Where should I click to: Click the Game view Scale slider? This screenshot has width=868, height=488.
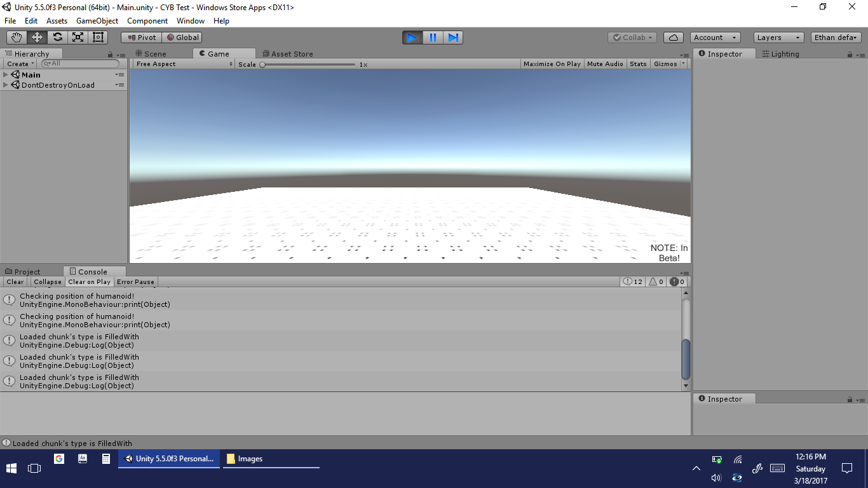coord(308,64)
